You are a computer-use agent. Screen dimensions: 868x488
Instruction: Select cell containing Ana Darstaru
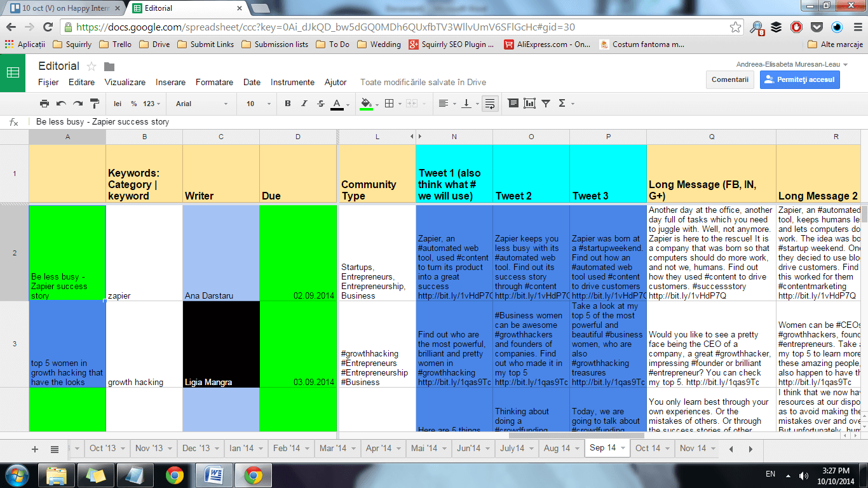point(221,253)
